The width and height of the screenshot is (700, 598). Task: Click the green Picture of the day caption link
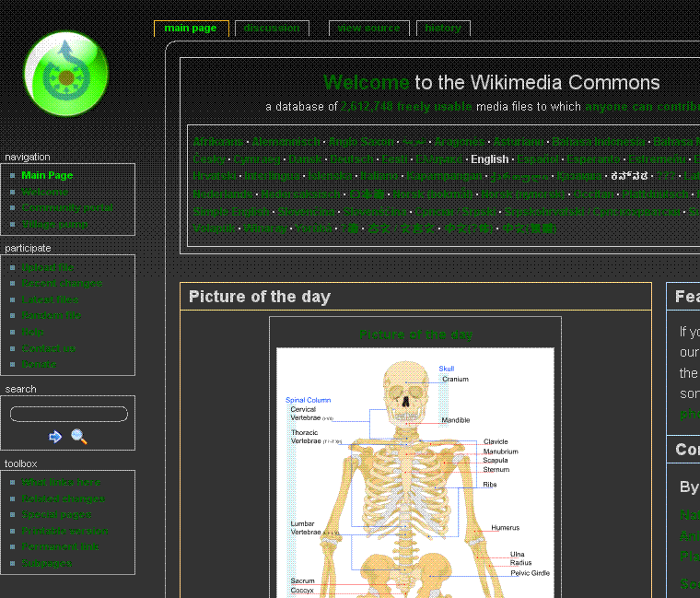coord(415,334)
